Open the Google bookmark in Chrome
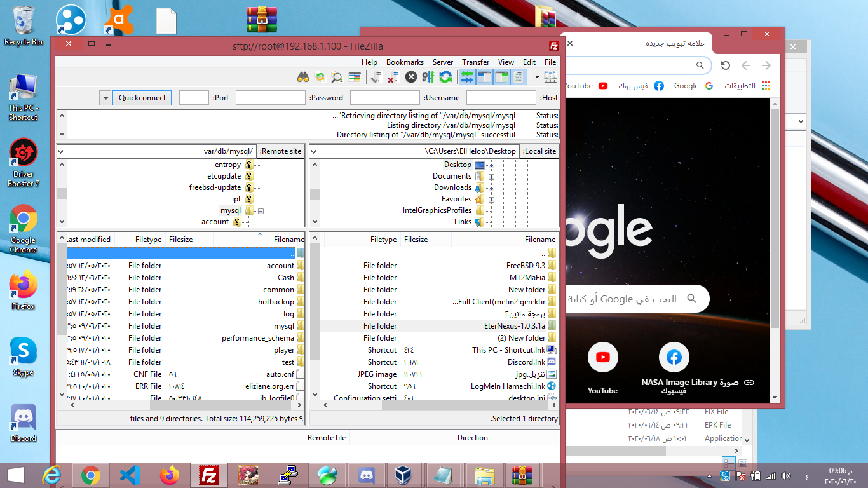 click(x=693, y=86)
